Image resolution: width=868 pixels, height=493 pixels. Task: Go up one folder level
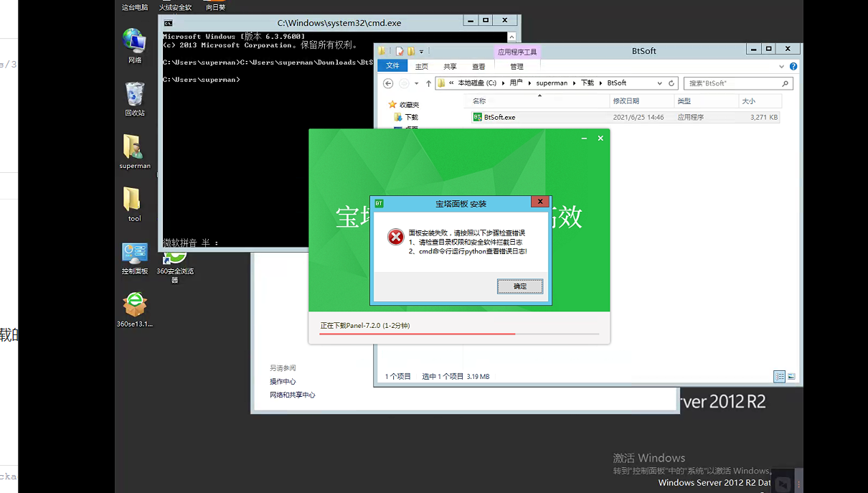(x=428, y=83)
